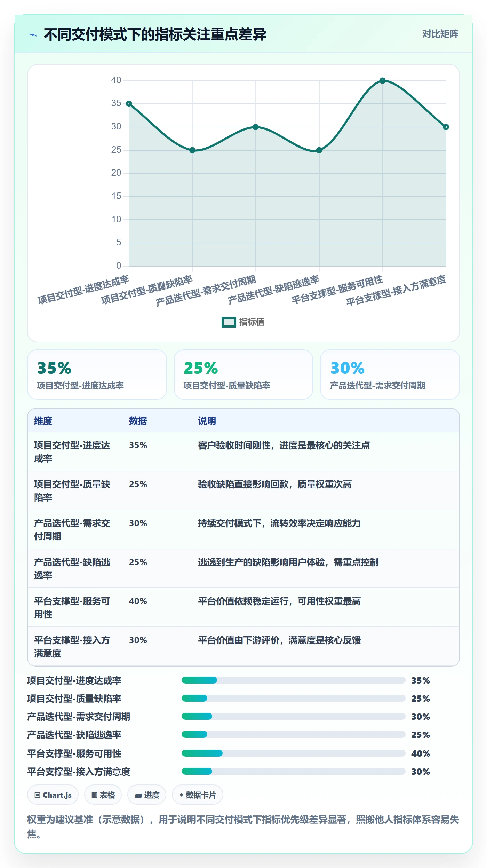Viewport: 487px width, 868px height.
Task: Click the 指标值 legend label
Action: pyautogui.click(x=252, y=322)
